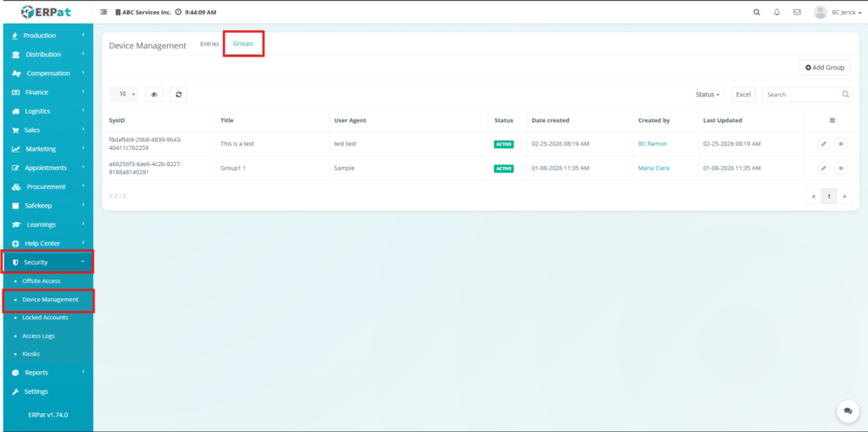Open the table columns menu icon in header
This screenshot has width=868, height=432.
coord(832,120)
